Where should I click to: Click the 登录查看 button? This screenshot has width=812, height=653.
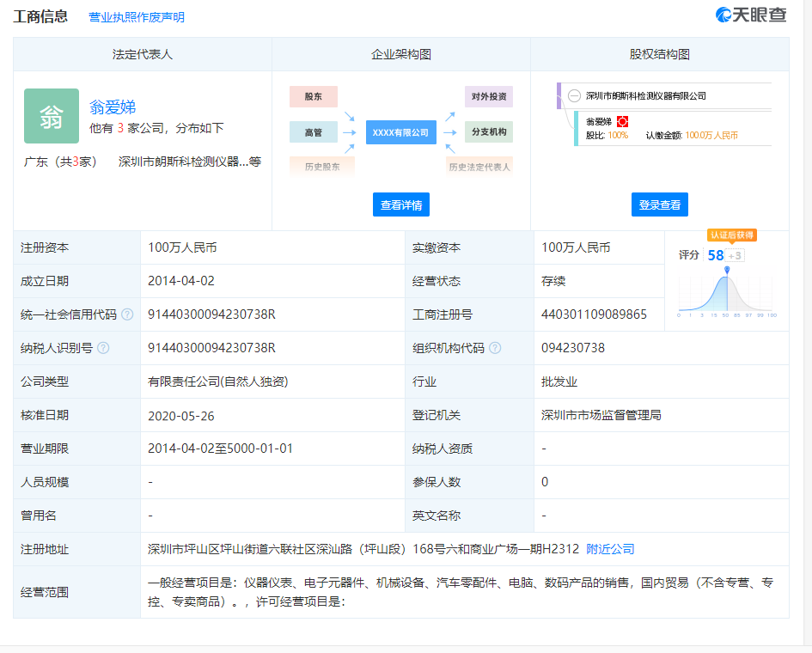[659, 204]
